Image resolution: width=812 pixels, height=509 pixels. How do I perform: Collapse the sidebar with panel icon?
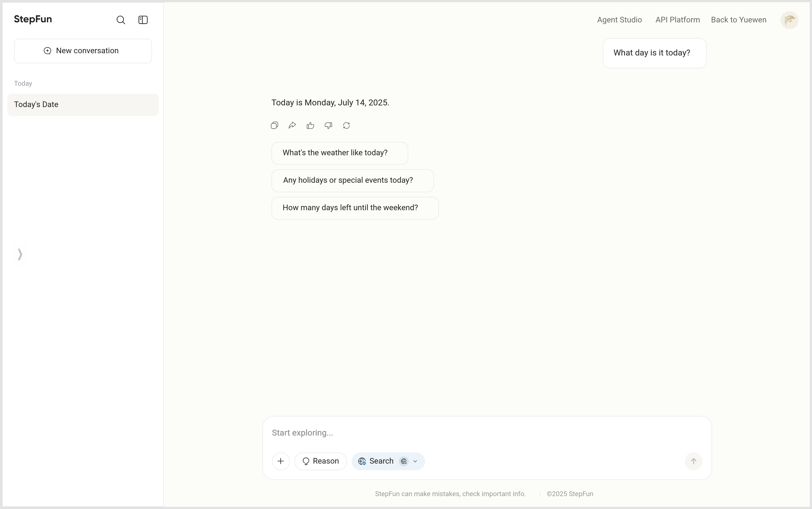click(x=143, y=20)
